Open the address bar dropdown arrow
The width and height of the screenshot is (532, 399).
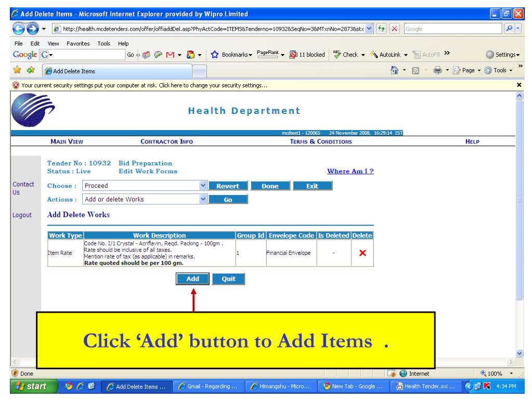click(369, 29)
